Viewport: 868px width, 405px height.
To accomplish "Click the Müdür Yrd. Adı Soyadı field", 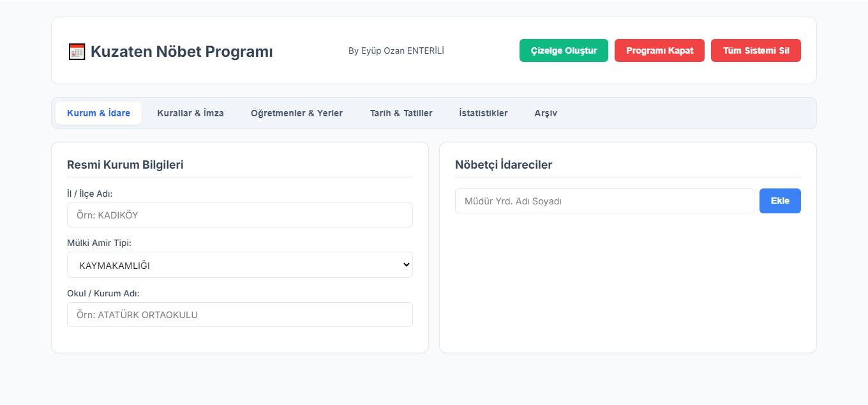I will 604,201.
